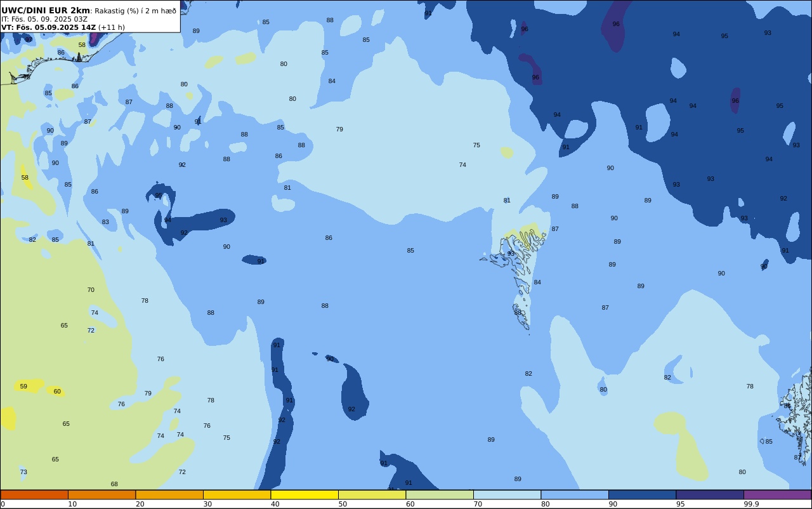Select the purple legend swatch above 99.9
This screenshot has height=509, width=812.
(777, 494)
